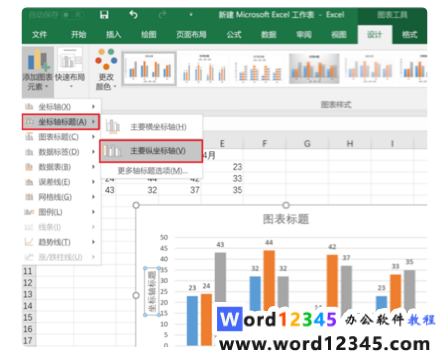Open the 坐标轴(X) submenu
Screen dimensions: 440x360
point(61,107)
